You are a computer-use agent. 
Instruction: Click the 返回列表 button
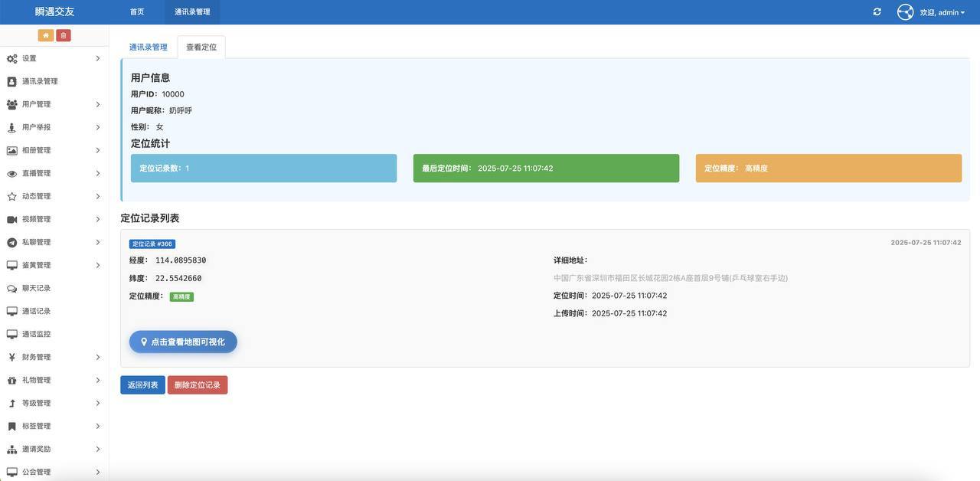tap(142, 385)
